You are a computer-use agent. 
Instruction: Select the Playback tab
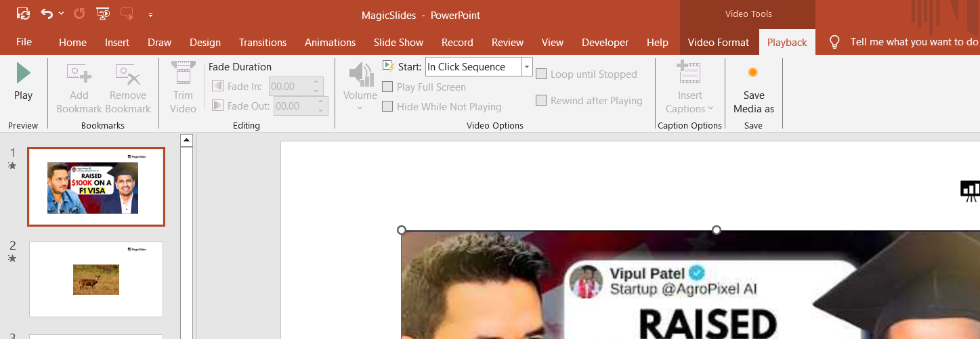(787, 42)
